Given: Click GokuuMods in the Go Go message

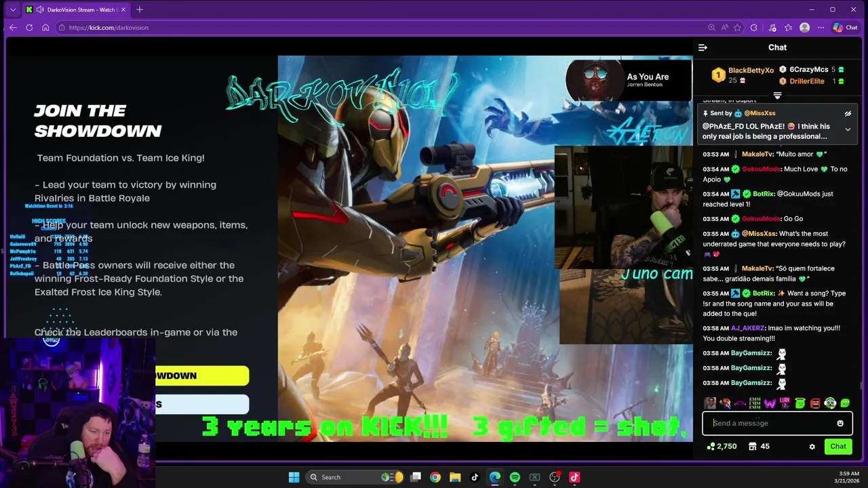Looking at the screenshot, I should click(x=762, y=219).
